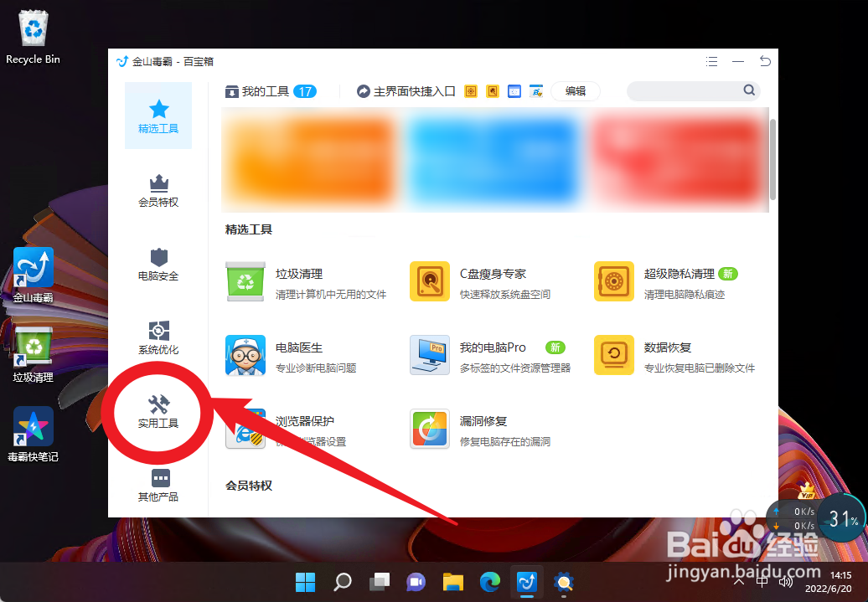This screenshot has width=868, height=602.
Task: Open the 毒霸快笔记 desktop shortcut
Action: [34, 435]
